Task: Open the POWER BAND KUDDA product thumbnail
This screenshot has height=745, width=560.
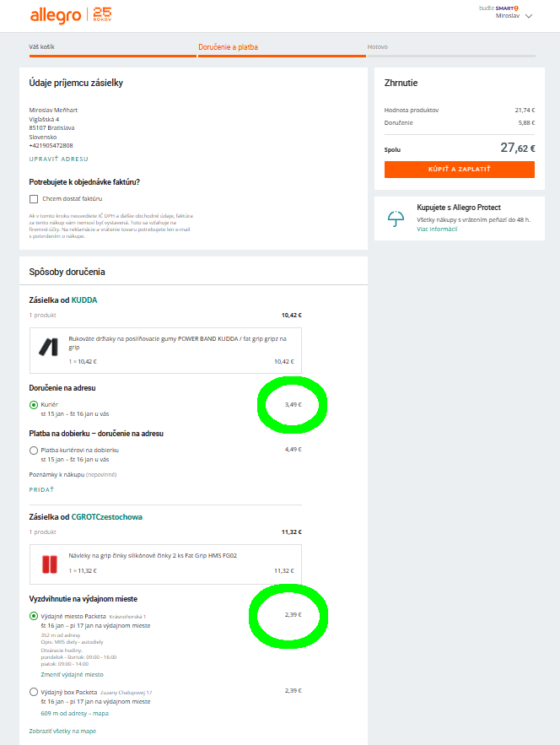Action: point(46,345)
